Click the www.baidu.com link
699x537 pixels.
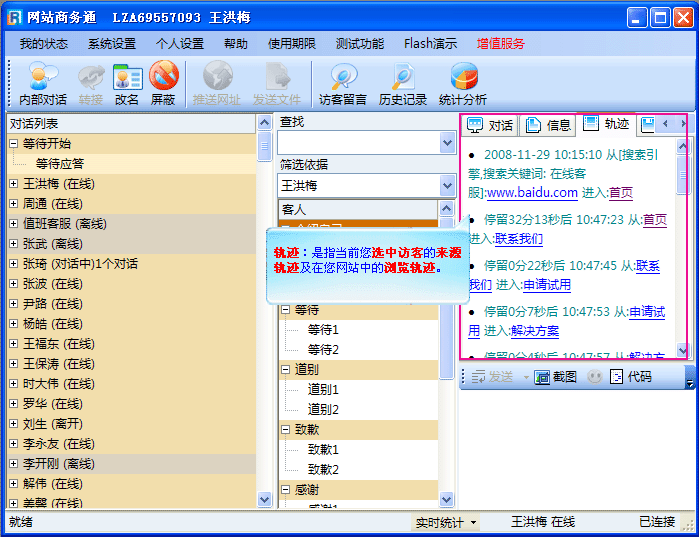532,192
